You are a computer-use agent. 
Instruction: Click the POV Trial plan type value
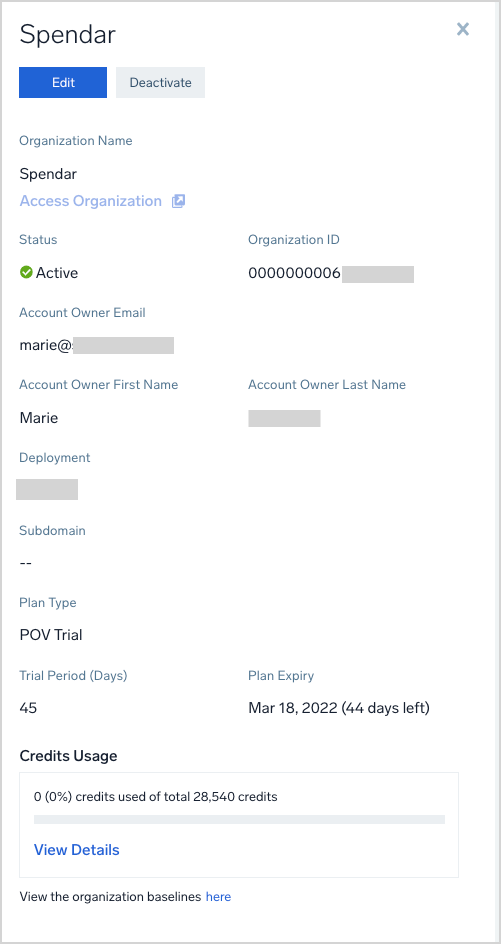point(51,635)
